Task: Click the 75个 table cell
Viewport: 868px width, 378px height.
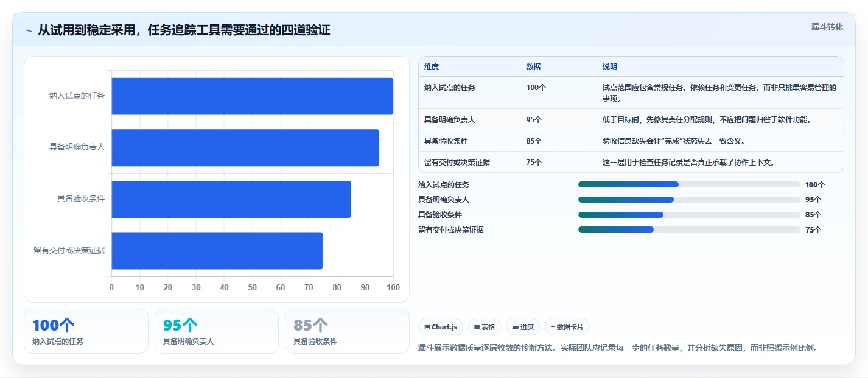Action: click(x=534, y=163)
